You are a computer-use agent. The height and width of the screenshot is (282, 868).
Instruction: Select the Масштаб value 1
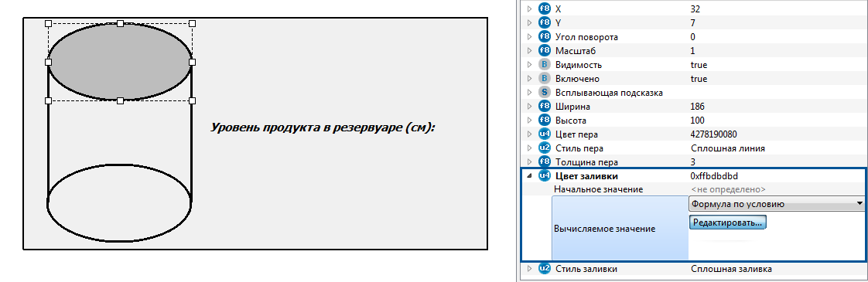coord(693,51)
